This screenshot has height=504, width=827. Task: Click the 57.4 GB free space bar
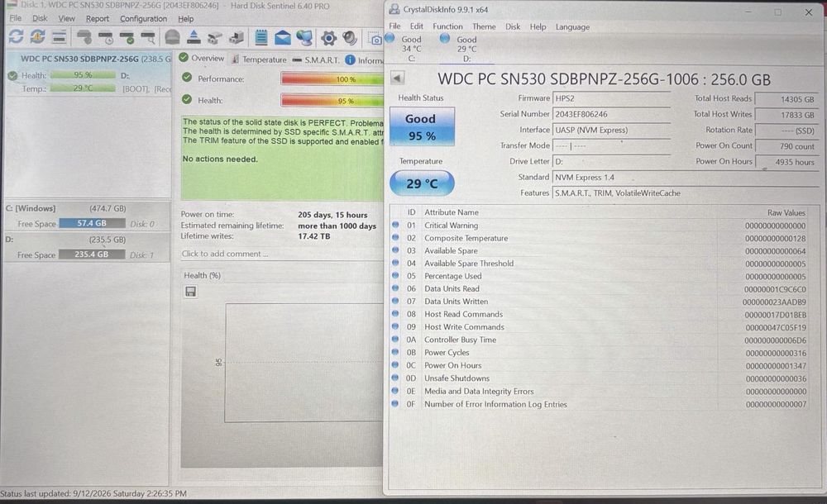pyautogui.click(x=93, y=224)
